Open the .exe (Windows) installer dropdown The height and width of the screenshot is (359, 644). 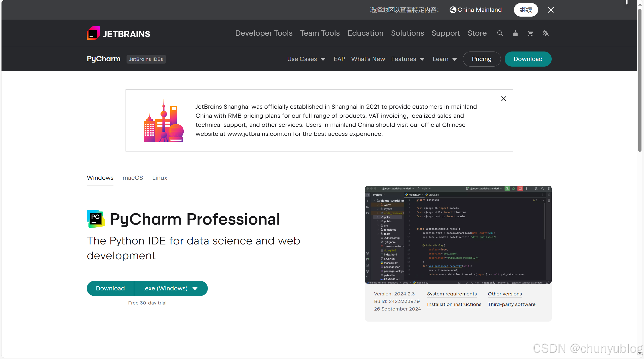171,288
